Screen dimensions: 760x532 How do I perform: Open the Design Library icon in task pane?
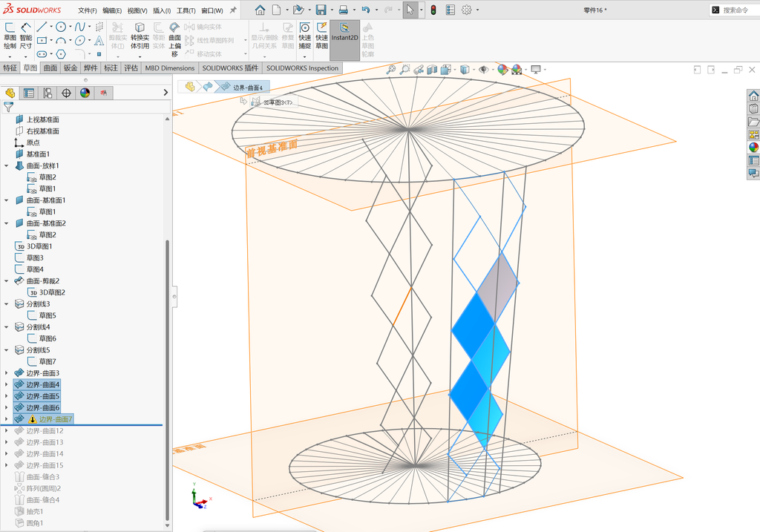click(x=754, y=108)
